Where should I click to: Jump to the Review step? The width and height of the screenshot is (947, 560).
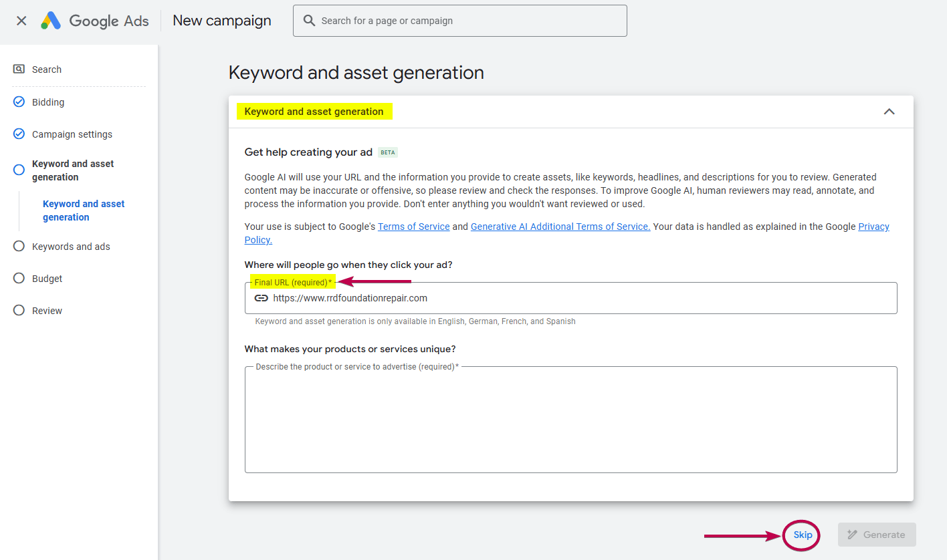pos(47,311)
